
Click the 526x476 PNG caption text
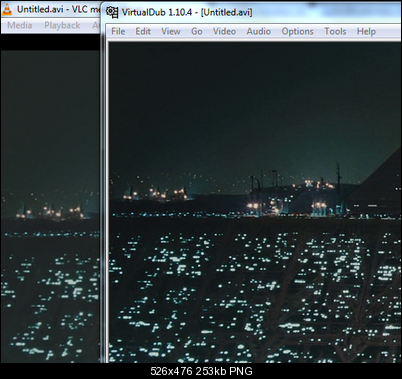point(201,371)
